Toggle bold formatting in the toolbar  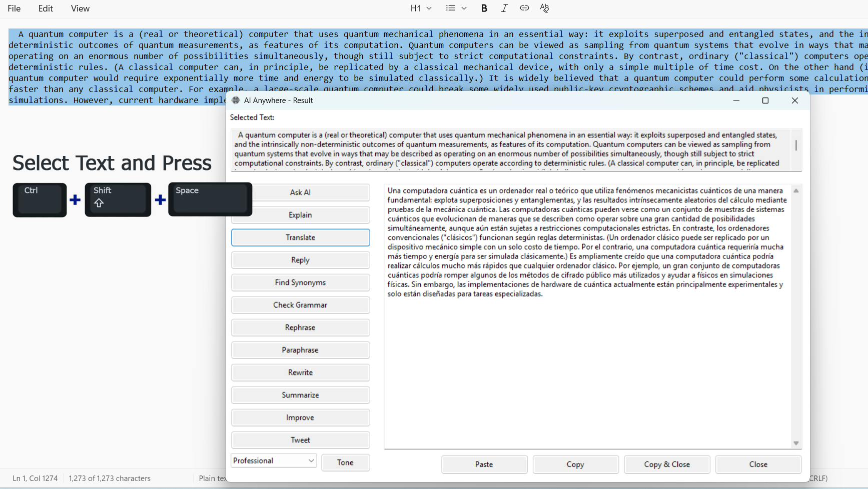click(484, 8)
